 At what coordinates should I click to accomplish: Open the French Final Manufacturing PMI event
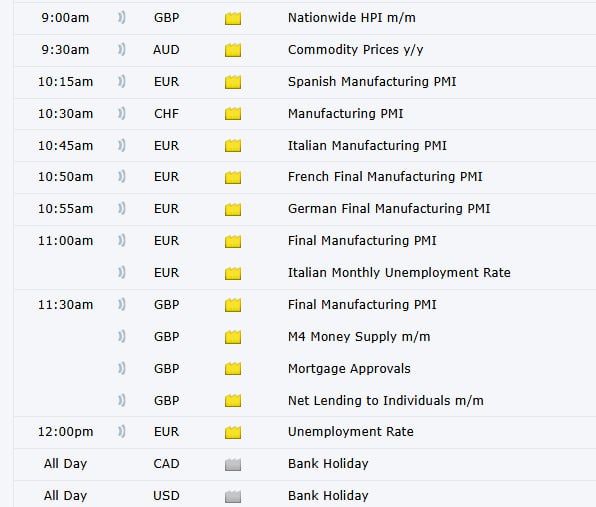pyautogui.click(x=385, y=177)
